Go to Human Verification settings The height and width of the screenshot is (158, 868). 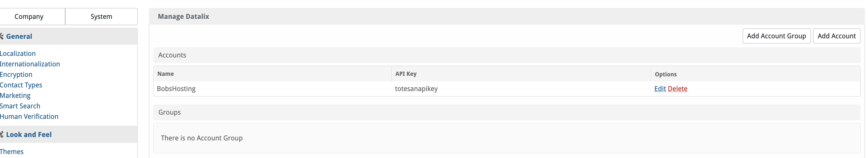[29, 116]
